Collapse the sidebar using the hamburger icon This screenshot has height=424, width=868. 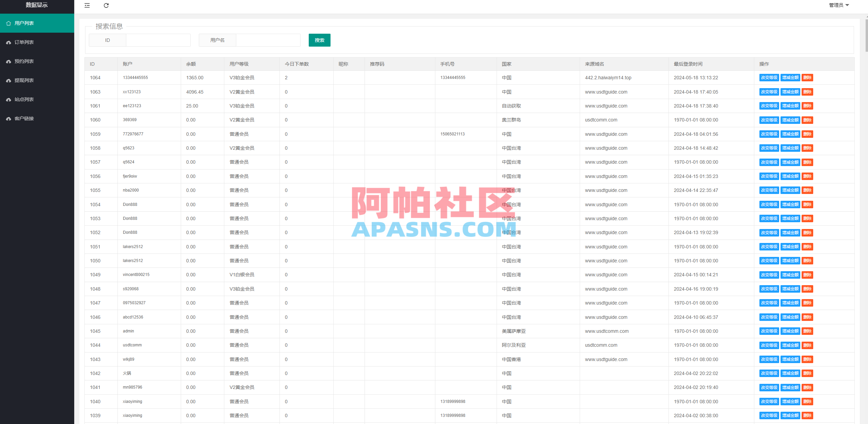pos(87,5)
